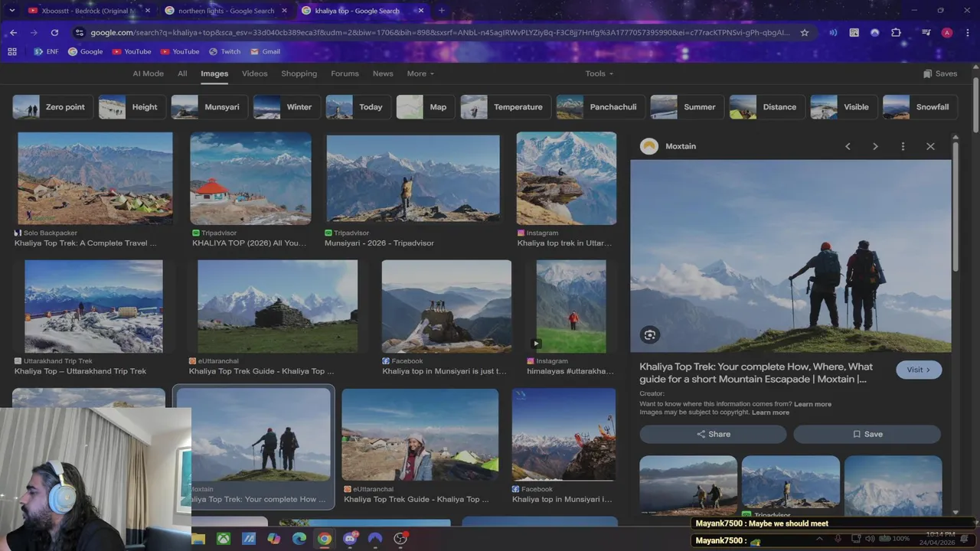Open Copilot from taskbar
Image resolution: width=980 pixels, height=551 pixels.
(274, 539)
